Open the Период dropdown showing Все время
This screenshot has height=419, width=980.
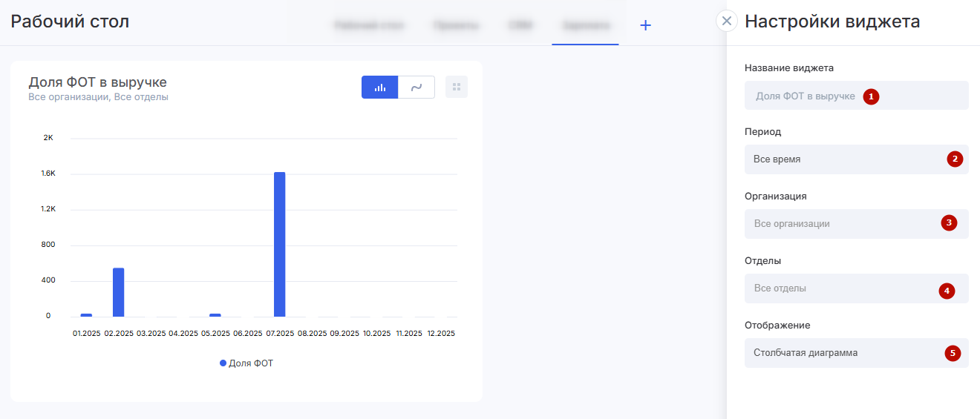click(x=846, y=159)
